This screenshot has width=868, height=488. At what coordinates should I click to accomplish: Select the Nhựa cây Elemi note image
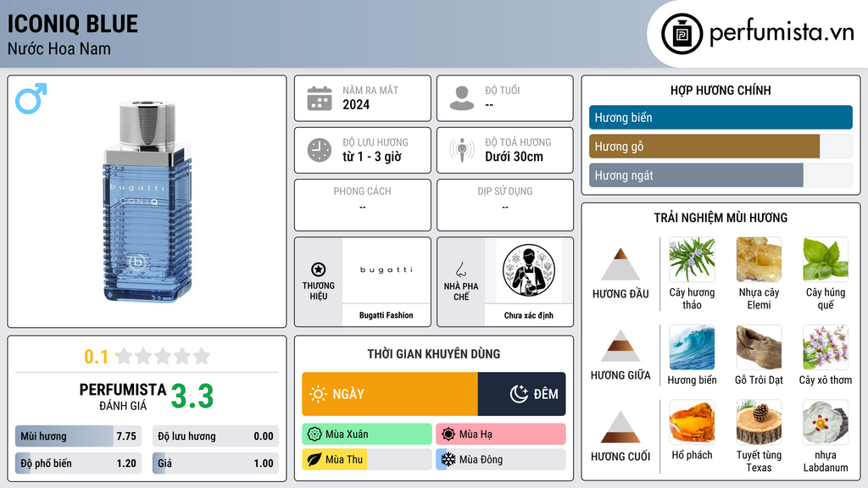759,259
